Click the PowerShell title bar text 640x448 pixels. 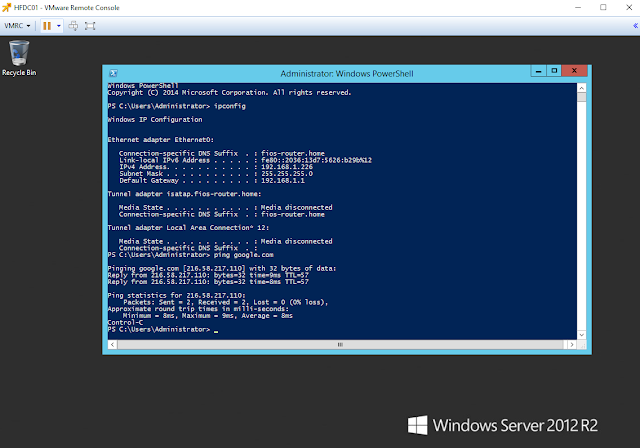pos(347,74)
